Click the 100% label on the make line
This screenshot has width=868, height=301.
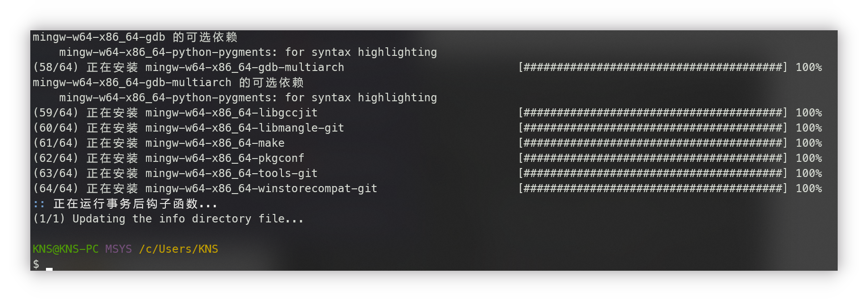coord(808,143)
